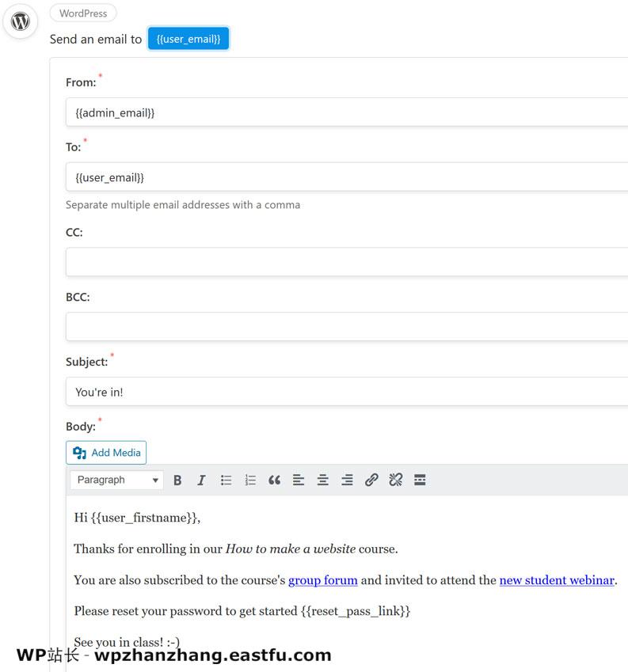Select the Bold formatting icon
Screen dimensions: 628x672
(177, 480)
